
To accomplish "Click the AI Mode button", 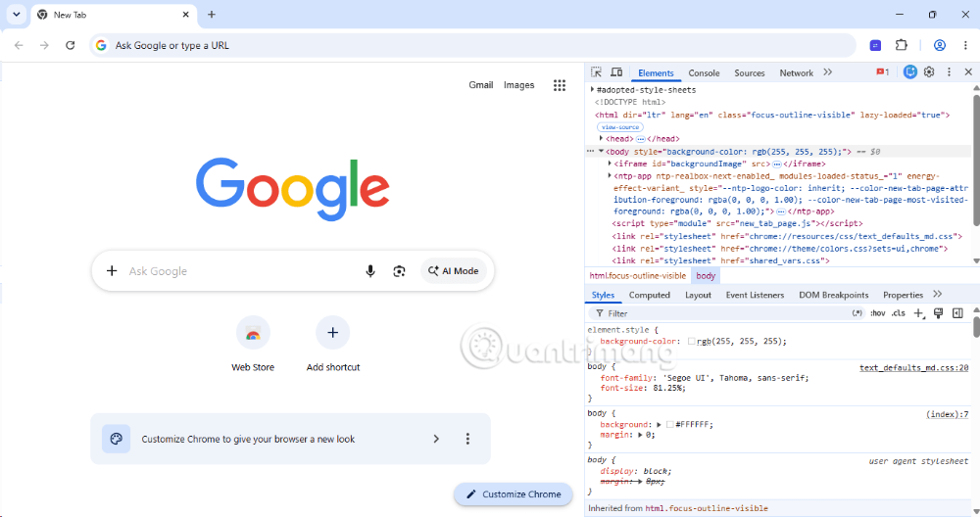I will tap(454, 271).
